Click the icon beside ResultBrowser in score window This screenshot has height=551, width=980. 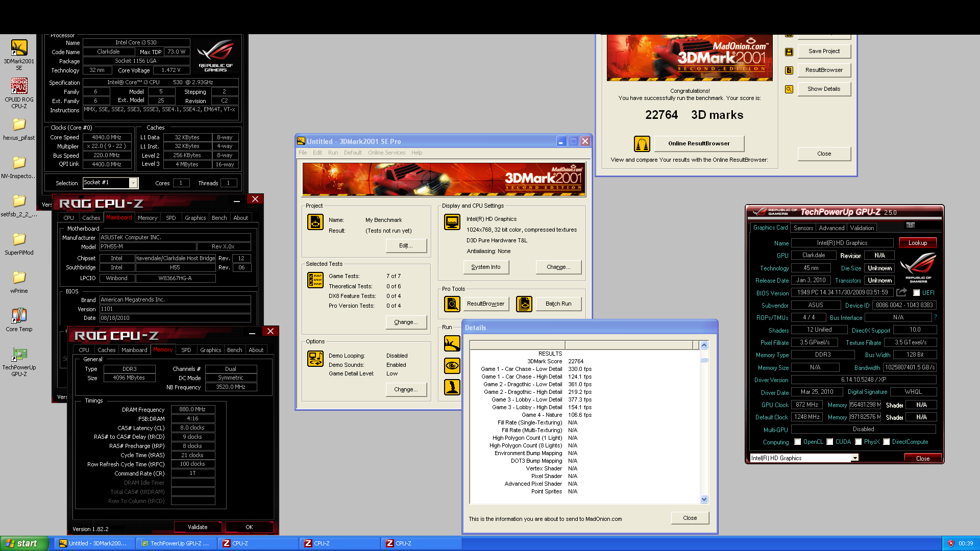(x=789, y=70)
